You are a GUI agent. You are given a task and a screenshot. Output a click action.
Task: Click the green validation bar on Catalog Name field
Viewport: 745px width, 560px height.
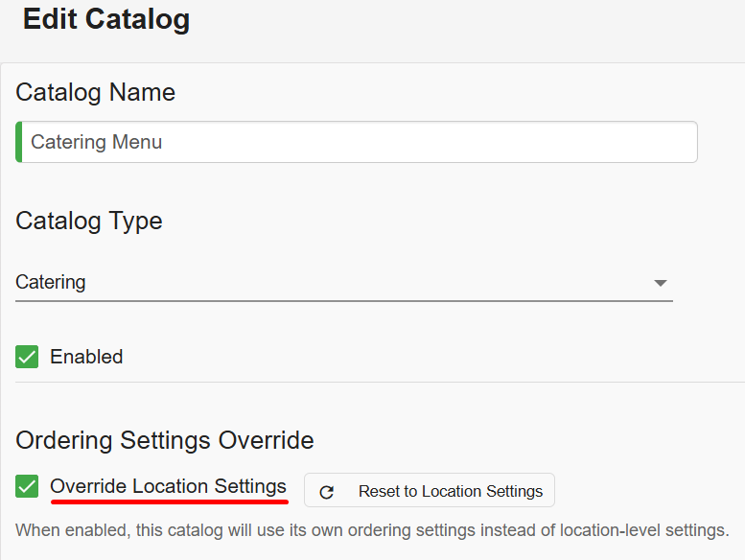point(19,142)
